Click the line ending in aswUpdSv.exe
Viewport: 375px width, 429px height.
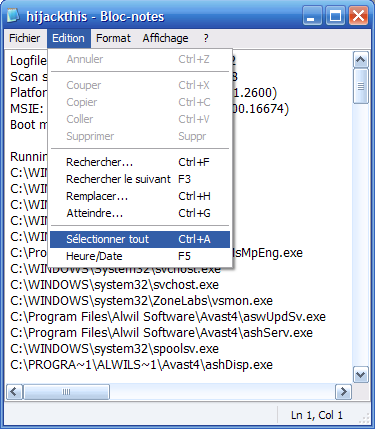(168, 317)
